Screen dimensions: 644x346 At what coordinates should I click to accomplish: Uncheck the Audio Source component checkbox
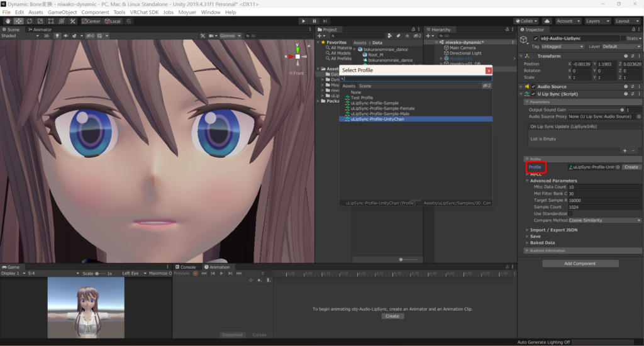533,87
